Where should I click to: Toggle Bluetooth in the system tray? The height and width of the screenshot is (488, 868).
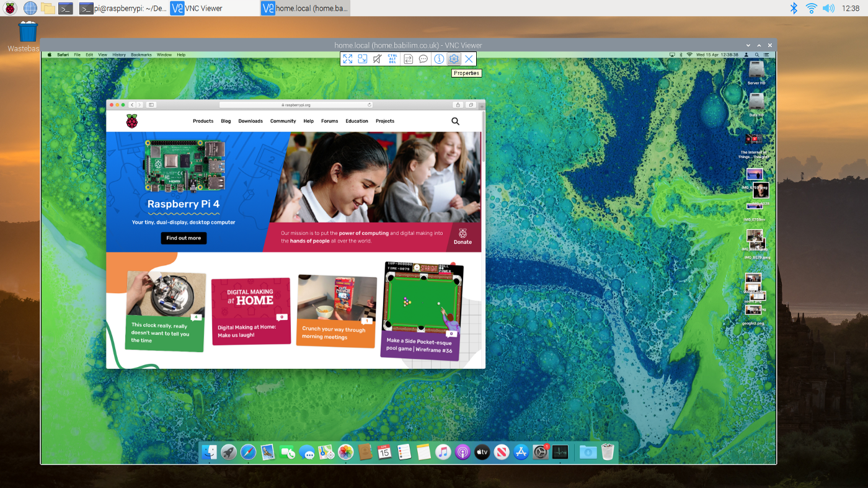tap(795, 9)
